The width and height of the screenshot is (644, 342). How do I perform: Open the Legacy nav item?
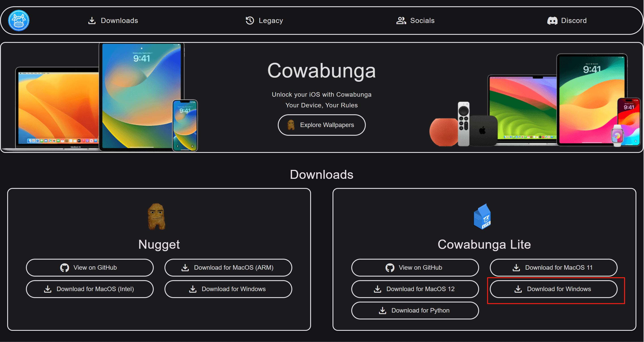click(264, 21)
